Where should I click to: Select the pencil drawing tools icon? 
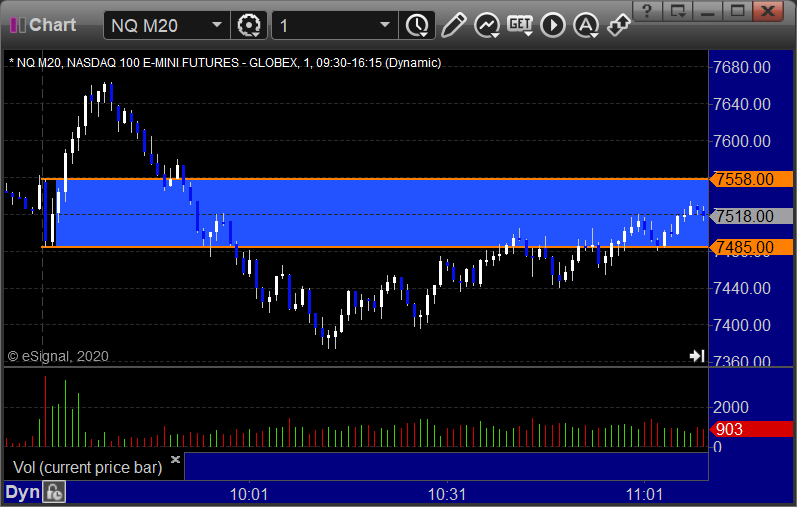coord(453,25)
